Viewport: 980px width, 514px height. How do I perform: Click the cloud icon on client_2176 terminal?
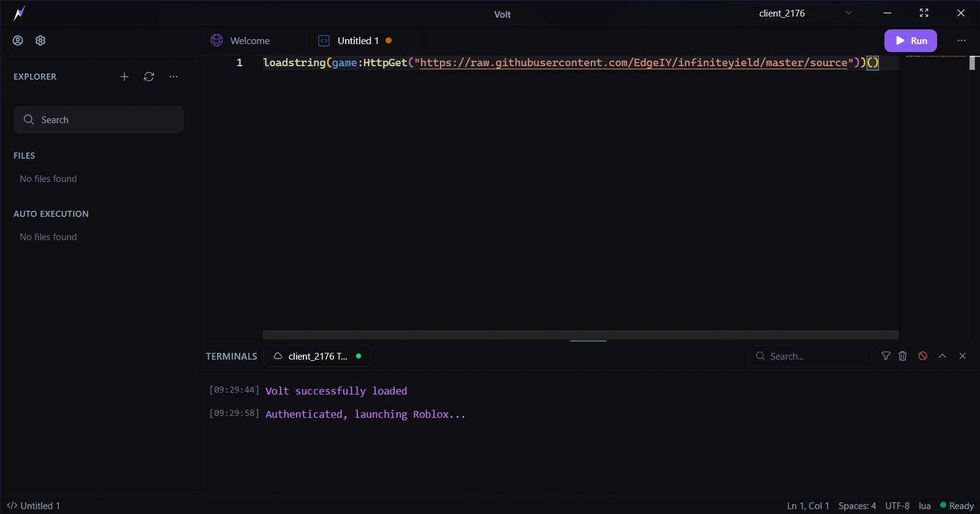(278, 356)
